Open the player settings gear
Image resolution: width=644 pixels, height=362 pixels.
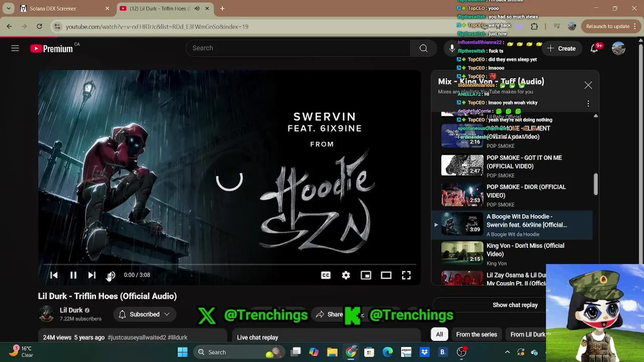(346, 275)
